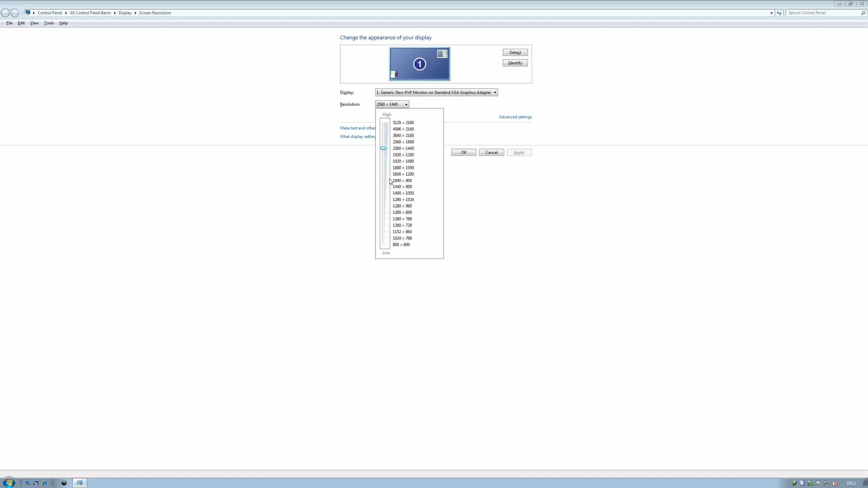Click the muted speaker tray icon
The image size is (868, 488).
coord(835,483)
